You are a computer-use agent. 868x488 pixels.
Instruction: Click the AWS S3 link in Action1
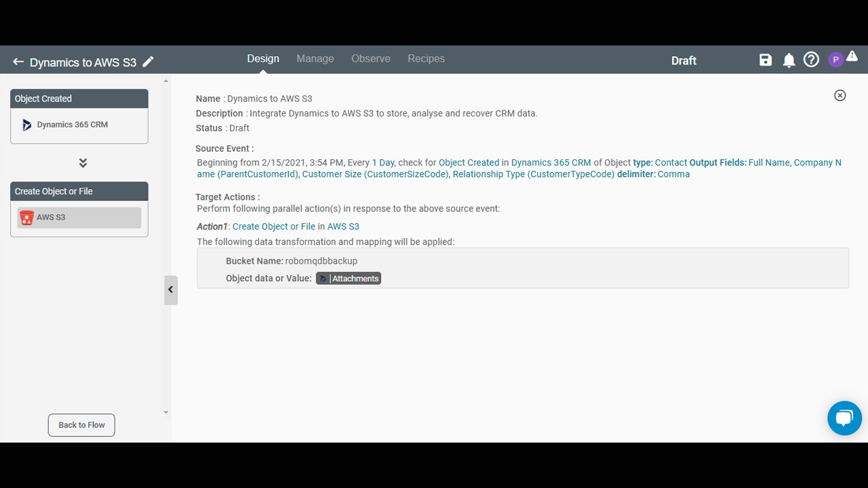(x=343, y=226)
